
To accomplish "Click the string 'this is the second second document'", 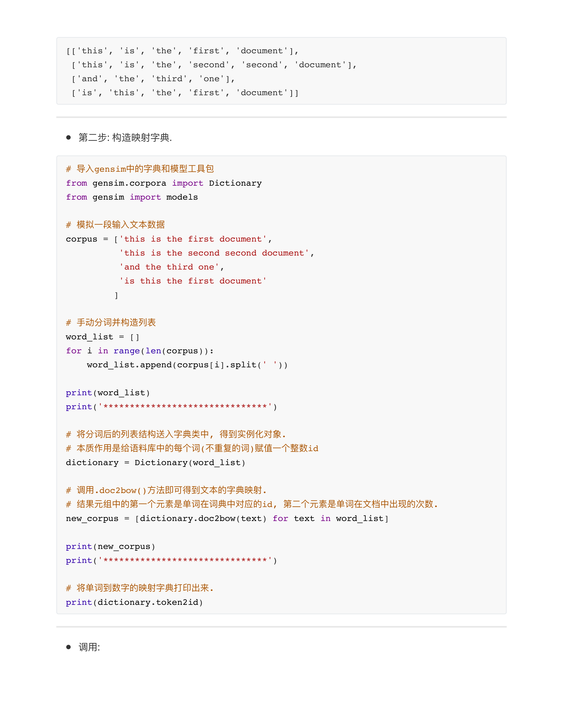I will pos(214,253).
